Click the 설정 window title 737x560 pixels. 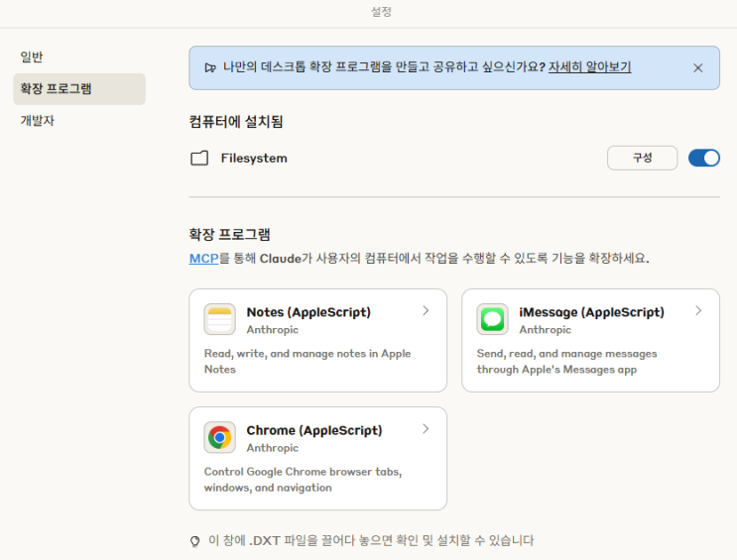click(381, 12)
